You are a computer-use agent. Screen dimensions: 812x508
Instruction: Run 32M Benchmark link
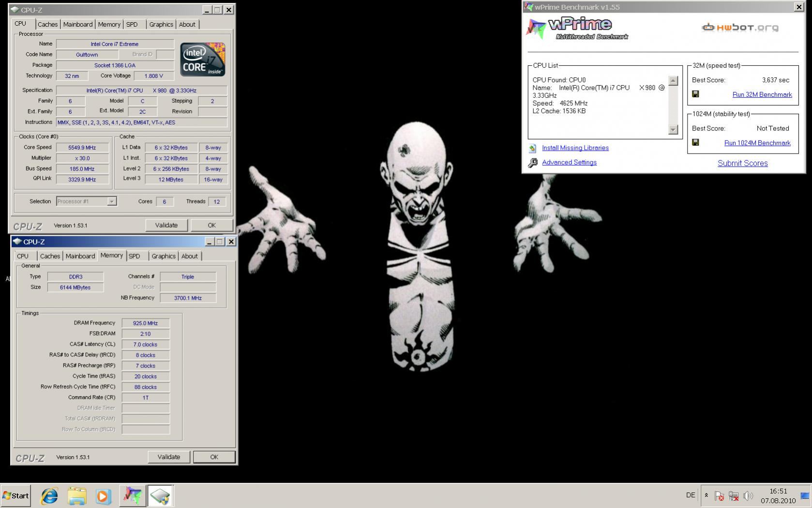[762, 94]
